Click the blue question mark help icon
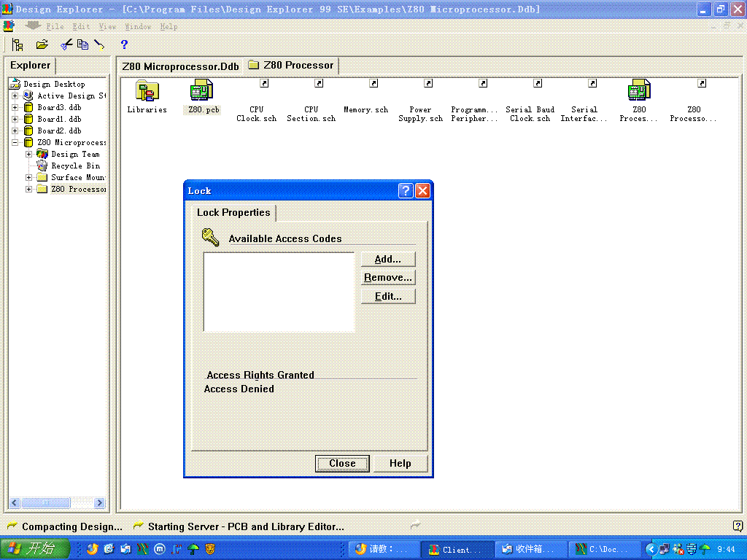Viewport: 747px width, 560px height. [124, 44]
